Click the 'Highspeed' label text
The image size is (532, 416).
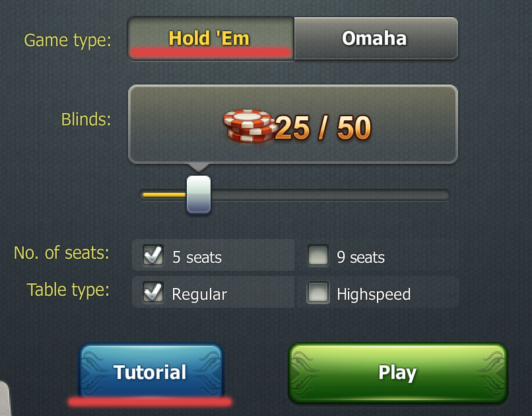374,295
